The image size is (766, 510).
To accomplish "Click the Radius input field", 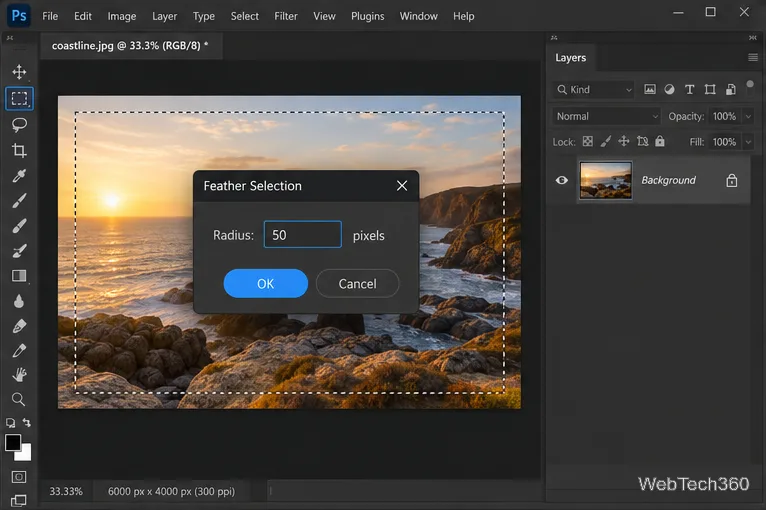I will click(x=303, y=234).
